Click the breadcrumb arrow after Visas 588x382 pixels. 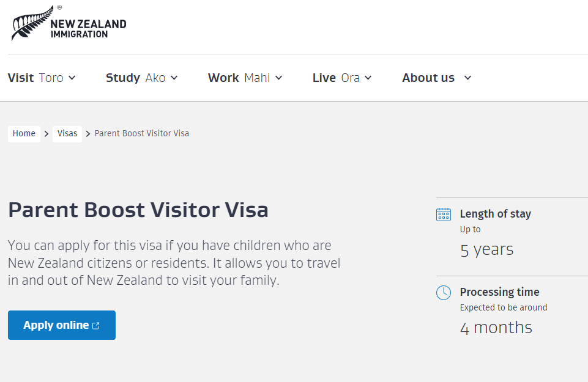pyautogui.click(x=88, y=134)
